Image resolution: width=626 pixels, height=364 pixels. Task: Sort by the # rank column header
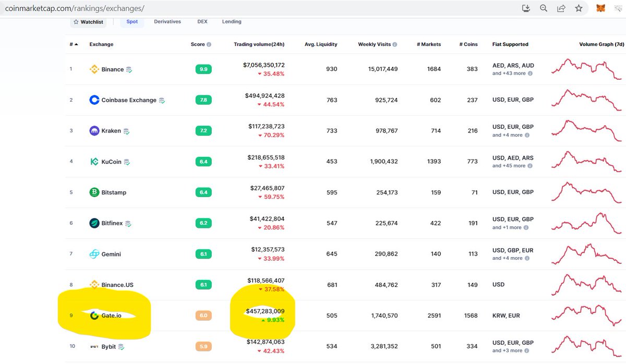click(x=74, y=44)
